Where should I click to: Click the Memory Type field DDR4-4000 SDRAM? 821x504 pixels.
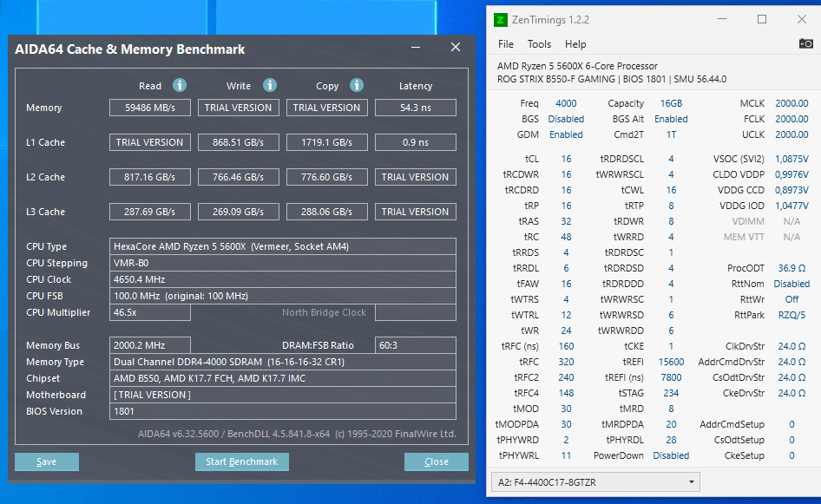[x=283, y=362]
